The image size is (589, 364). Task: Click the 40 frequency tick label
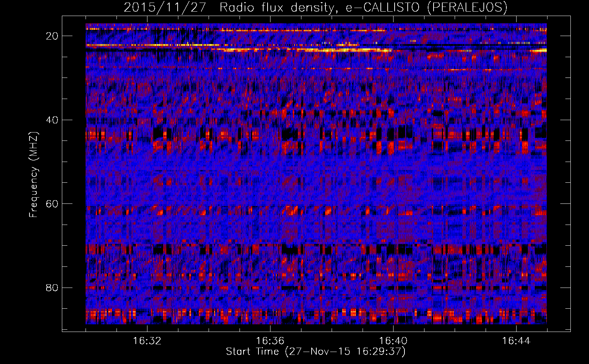tap(52, 120)
